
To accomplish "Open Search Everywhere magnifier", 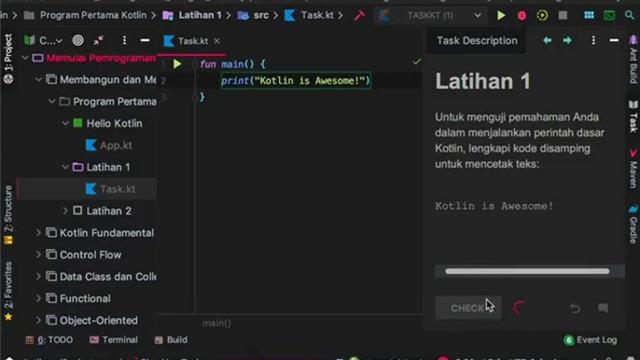I will (630, 16).
